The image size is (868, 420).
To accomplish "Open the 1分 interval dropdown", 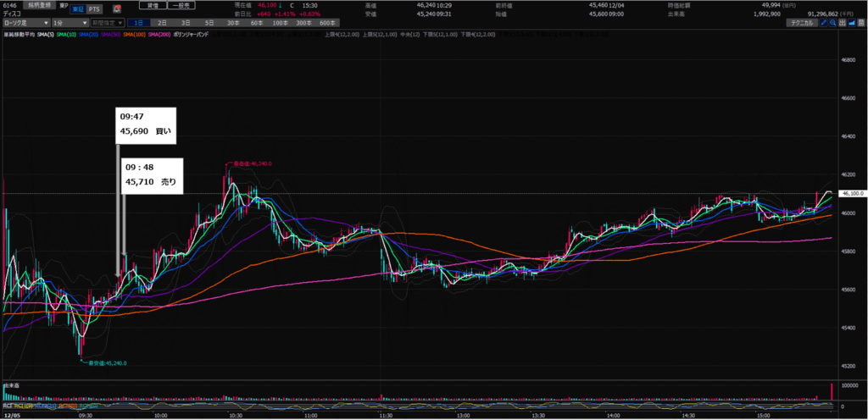I will (x=69, y=23).
